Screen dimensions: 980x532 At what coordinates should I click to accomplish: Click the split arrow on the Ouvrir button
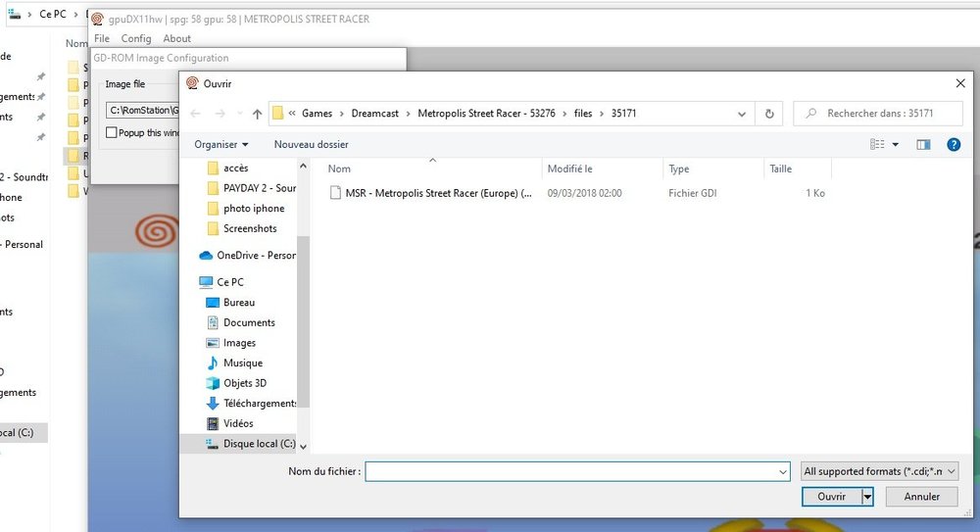[867, 497]
